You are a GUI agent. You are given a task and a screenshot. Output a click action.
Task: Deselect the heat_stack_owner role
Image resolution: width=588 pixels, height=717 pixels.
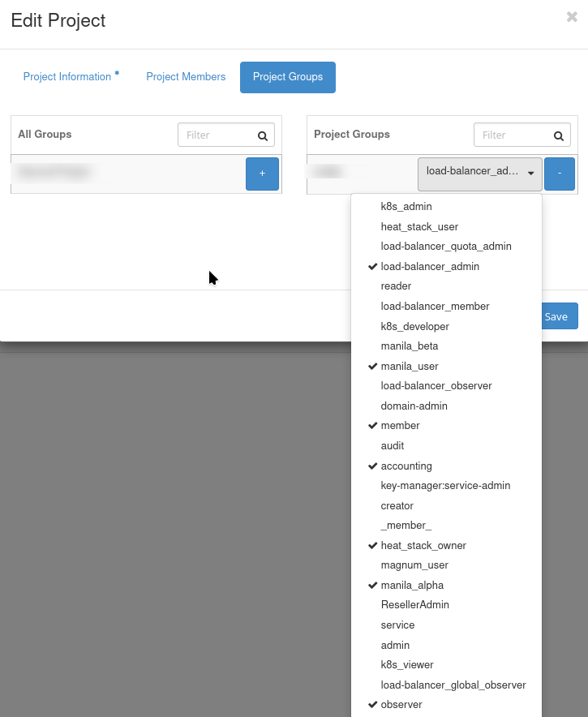pyautogui.click(x=423, y=546)
